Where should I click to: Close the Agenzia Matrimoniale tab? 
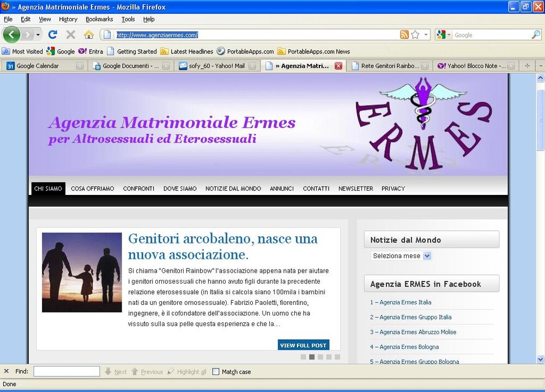pyautogui.click(x=338, y=66)
